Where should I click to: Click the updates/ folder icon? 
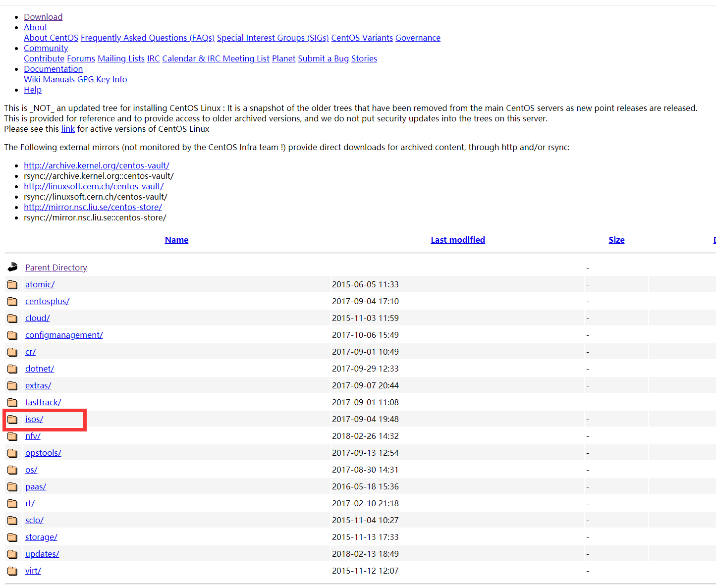[12, 554]
